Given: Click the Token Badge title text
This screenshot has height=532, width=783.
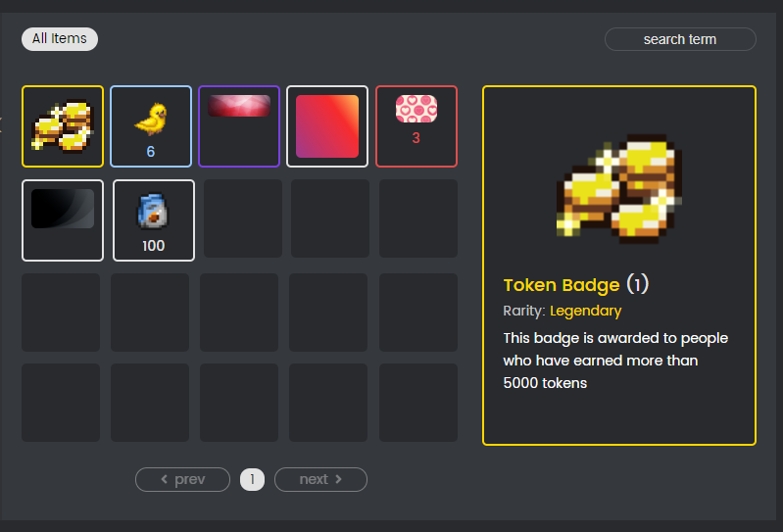Looking at the screenshot, I should point(562,285).
